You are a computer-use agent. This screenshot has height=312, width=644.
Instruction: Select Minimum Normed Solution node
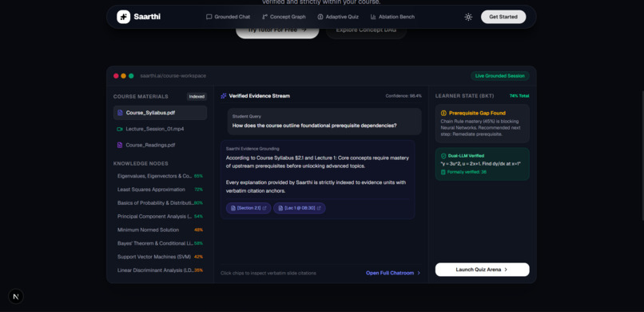(160, 230)
